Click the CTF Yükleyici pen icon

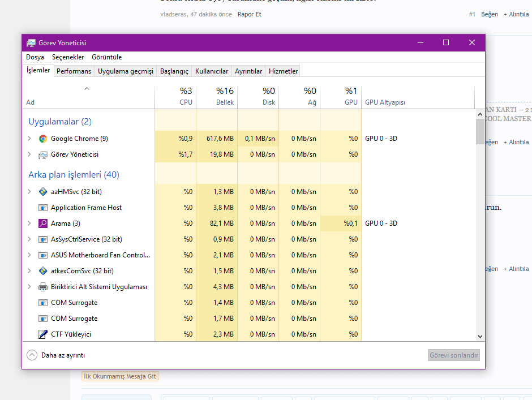coord(43,334)
